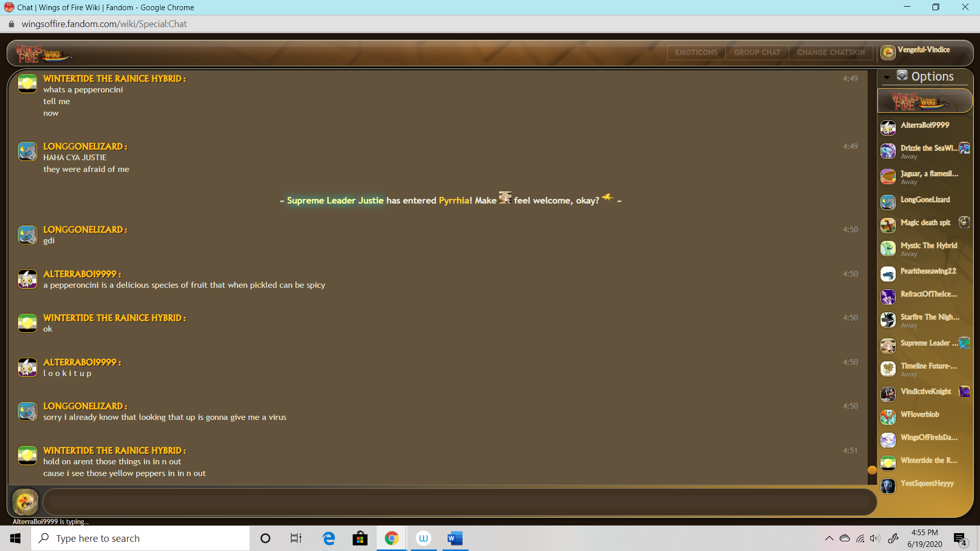
Task: Click the Options gear icon
Action: click(902, 76)
